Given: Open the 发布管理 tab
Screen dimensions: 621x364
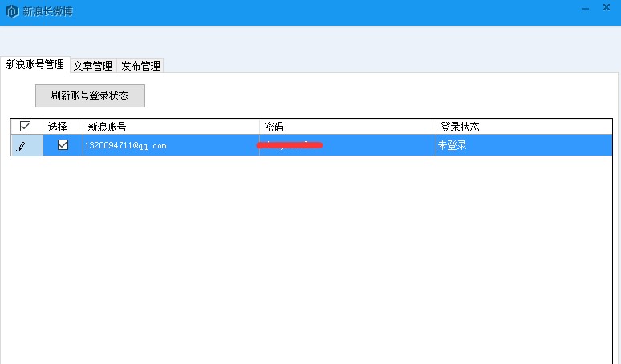Looking at the screenshot, I should point(140,66).
